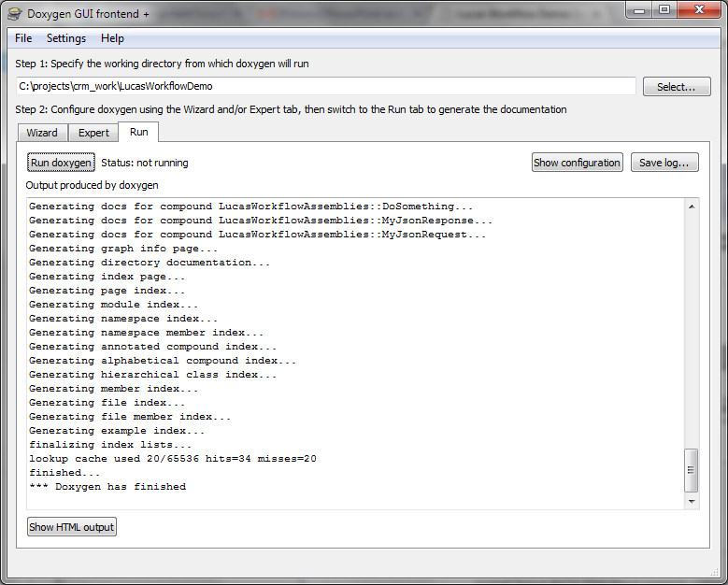Image resolution: width=728 pixels, height=585 pixels.
Task: Click Show HTML output button
Action: 72,527
